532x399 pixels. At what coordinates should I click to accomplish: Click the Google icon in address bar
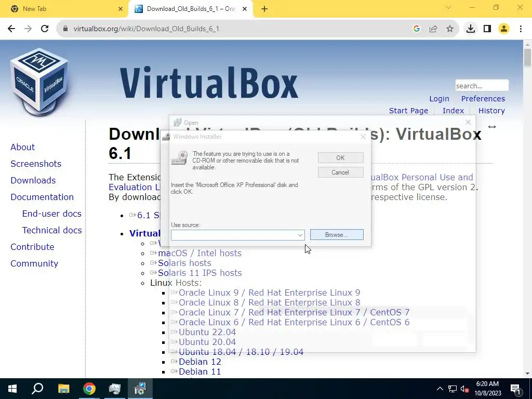[417, 29]
